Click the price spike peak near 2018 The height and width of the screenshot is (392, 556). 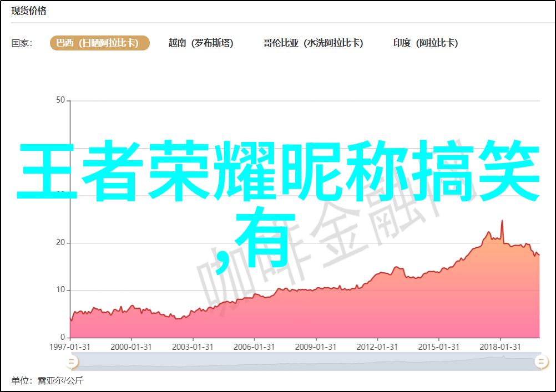[x=502, y=221]
